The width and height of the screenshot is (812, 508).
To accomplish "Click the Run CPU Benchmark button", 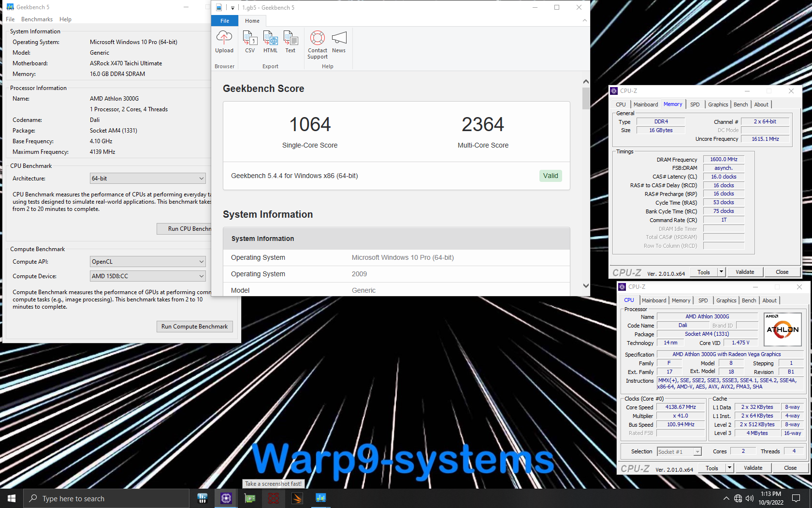I will pos(184,229).
